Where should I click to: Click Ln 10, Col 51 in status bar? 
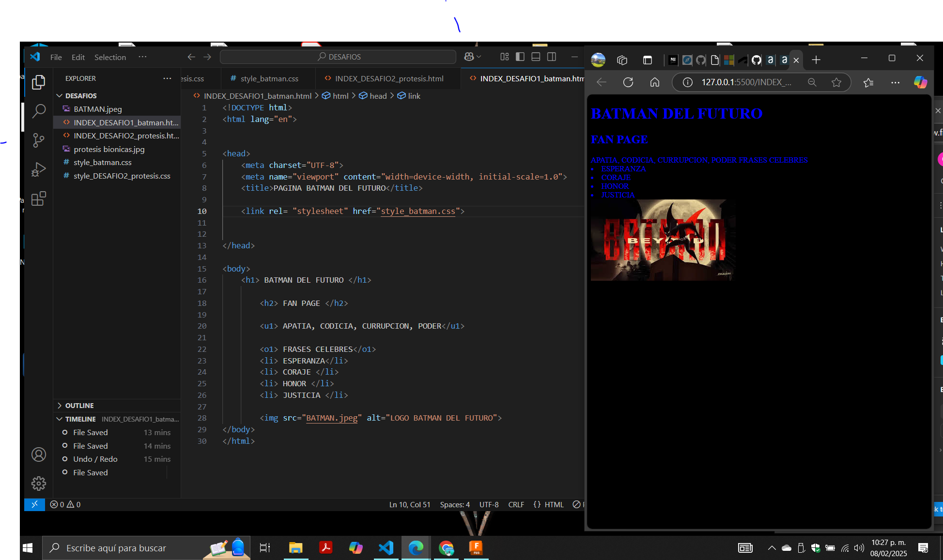(410, 504)
